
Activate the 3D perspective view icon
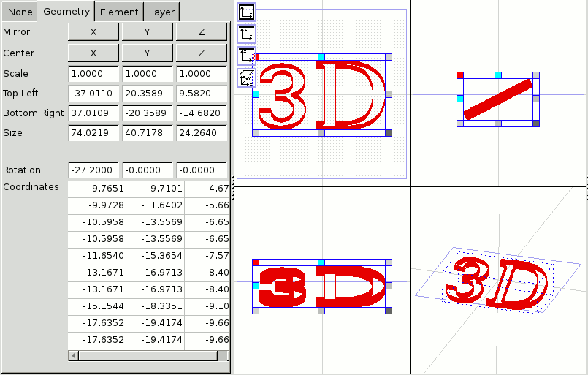click(x=247, y=77)
